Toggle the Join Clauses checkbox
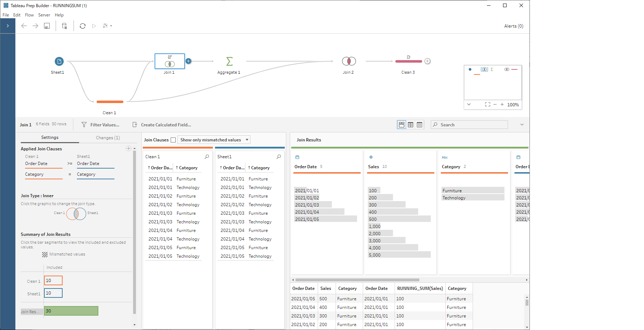 [x=173, y=140]
